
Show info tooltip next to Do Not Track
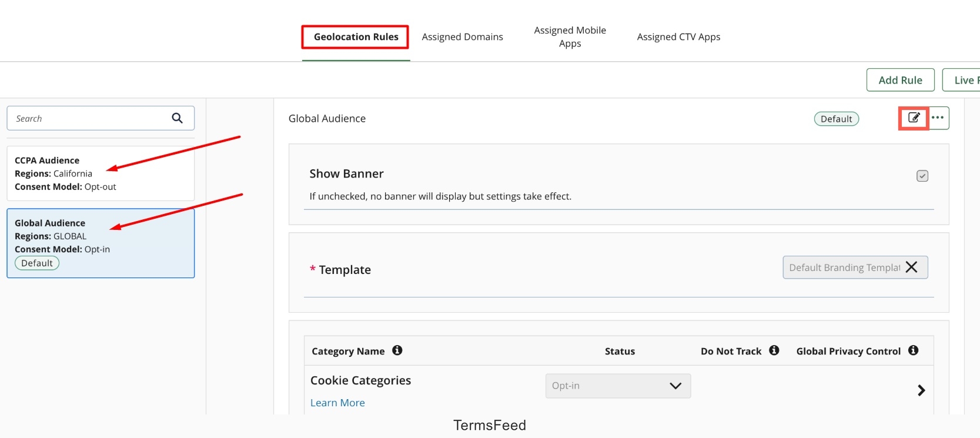pyautogui.click(x=774, y=350)
